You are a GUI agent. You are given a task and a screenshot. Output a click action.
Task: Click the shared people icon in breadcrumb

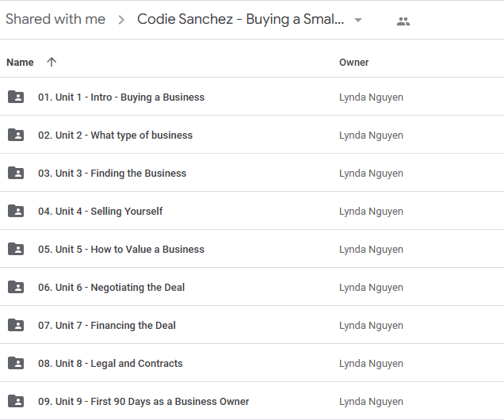(x=403, y=21)
